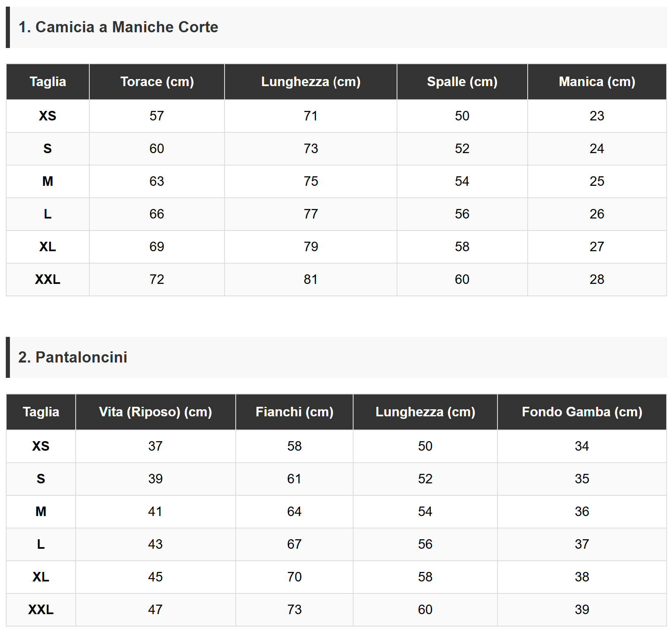Select hips value 67 in shorts table
The image size is (672, 634).
click(294, 544)
